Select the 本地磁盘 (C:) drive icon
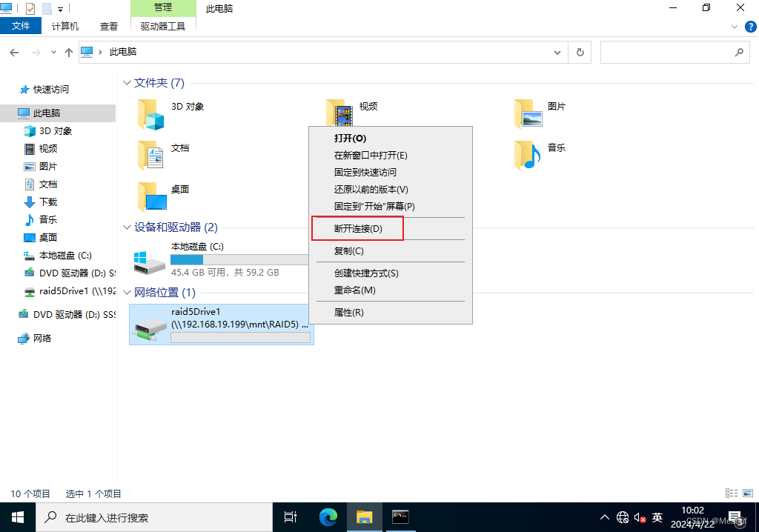This screenshot has height=532, width=759. click(x=150, y=262)
